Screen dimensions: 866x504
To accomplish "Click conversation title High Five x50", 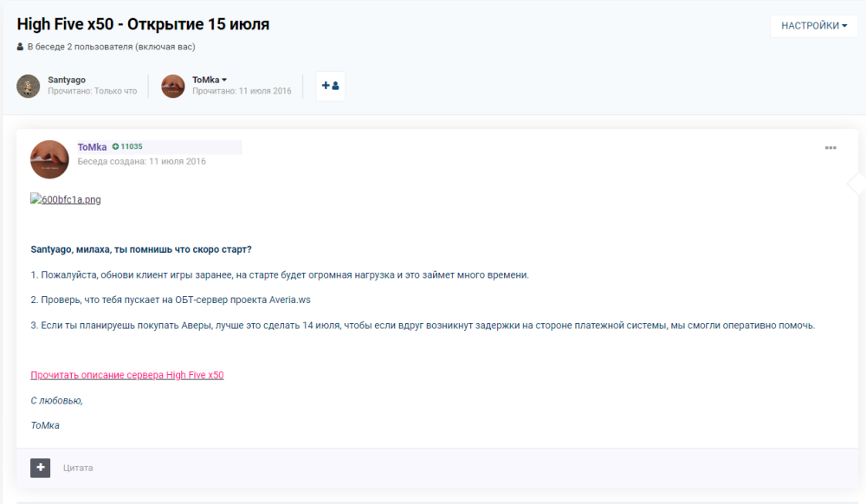I will click(143, 24).
